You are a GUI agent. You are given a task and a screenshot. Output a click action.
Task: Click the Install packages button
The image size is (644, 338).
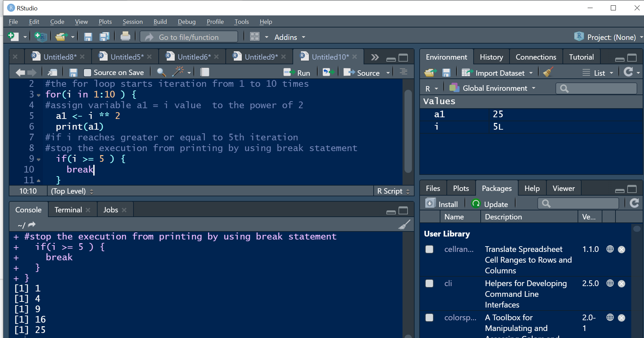pos(441,204)
